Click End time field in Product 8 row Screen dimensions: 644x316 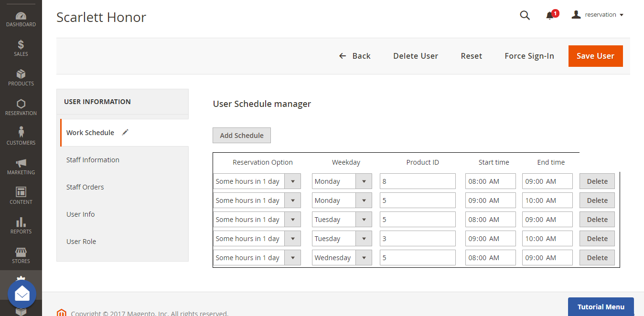tap(547, 181)
